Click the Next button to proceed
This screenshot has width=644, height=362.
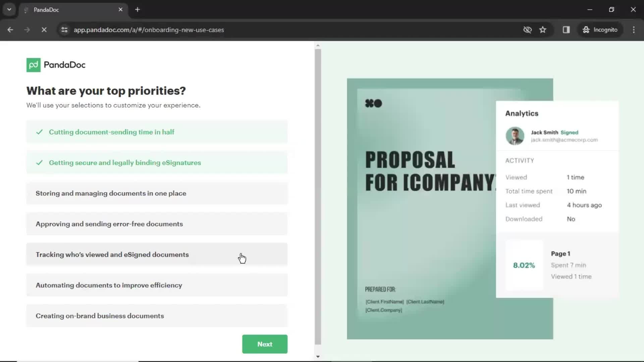(265, 344)
